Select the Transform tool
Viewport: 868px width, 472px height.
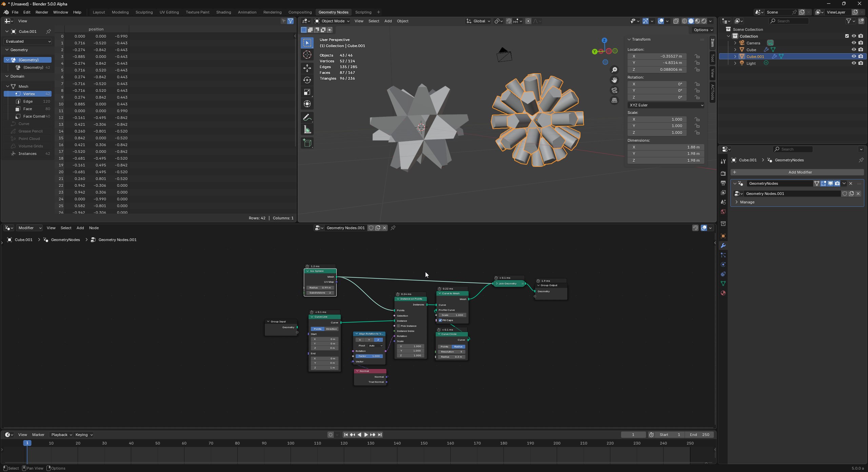click(x=307, y=104)
